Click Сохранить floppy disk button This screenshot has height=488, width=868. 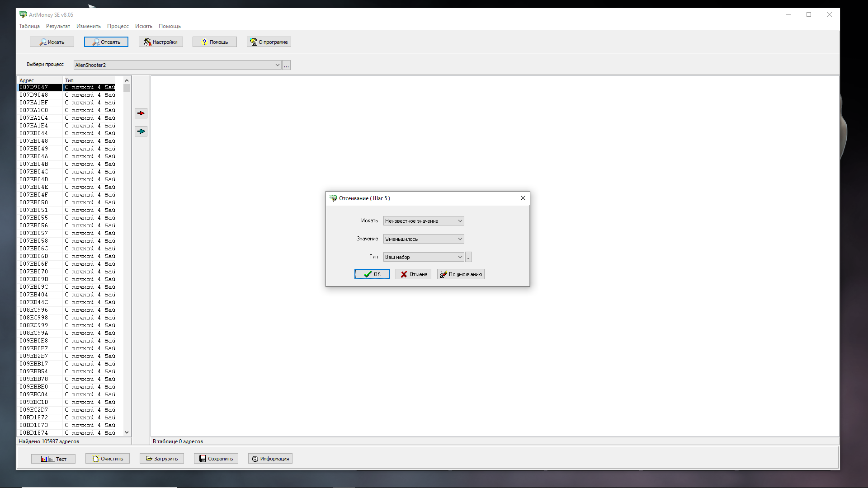(x=216, y=459)
